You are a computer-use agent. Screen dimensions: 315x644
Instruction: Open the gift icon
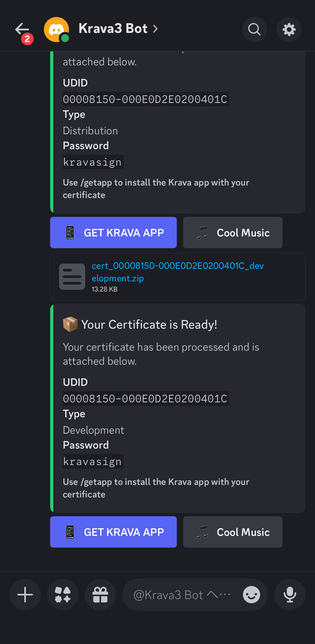(x=100, y=595)
